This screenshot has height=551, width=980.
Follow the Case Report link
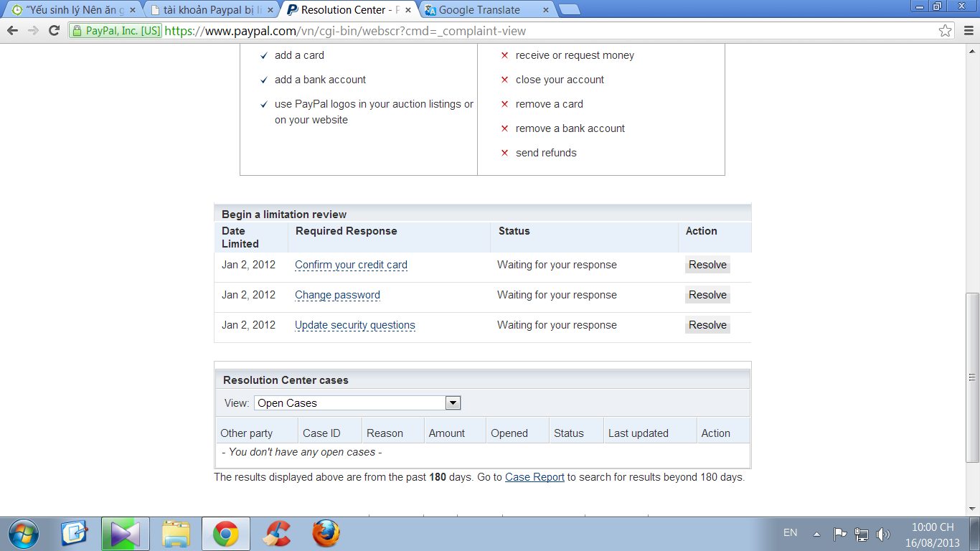pos(534,477)
